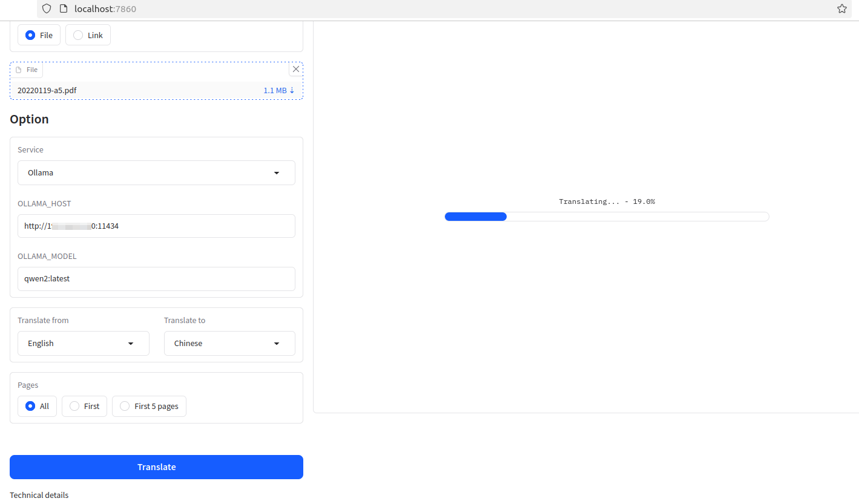Open the tracking protection shield icon
This screenshot has width=859, height=504.
(x=46, y=8)
